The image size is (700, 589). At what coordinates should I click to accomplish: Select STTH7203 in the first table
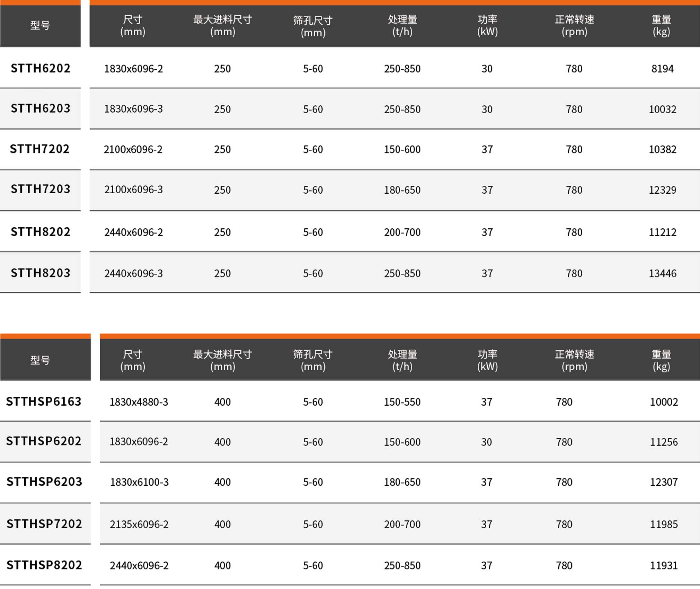41,189
